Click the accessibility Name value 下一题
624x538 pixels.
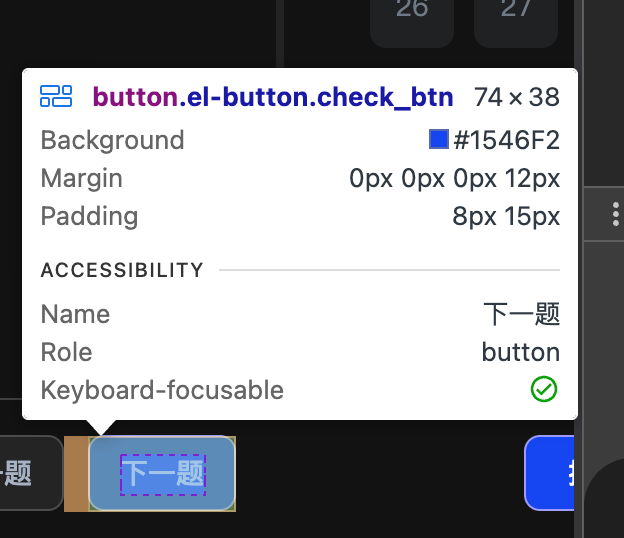[x=521, y=314]
